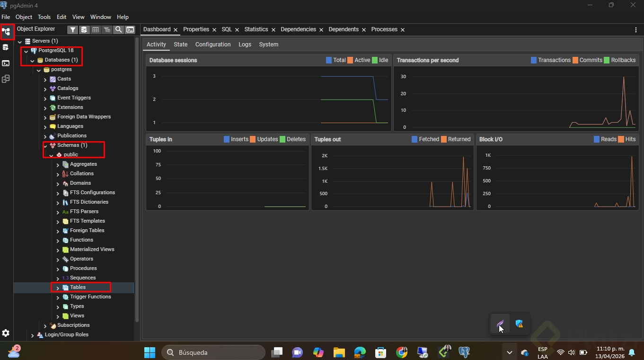
Task: Switch to the Properties tab
Action: [x=196, y=29]
